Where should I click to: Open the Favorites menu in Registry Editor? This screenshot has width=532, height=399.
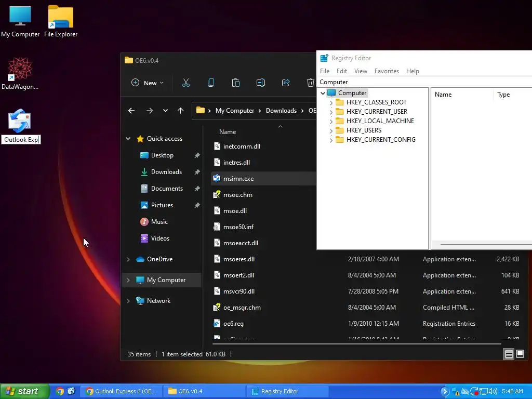(387, 71)
